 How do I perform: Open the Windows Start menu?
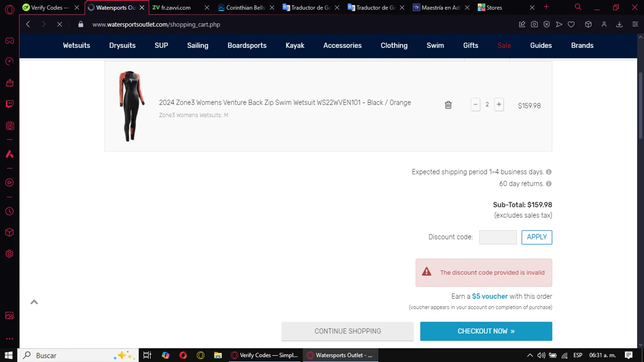pos(9,355)
